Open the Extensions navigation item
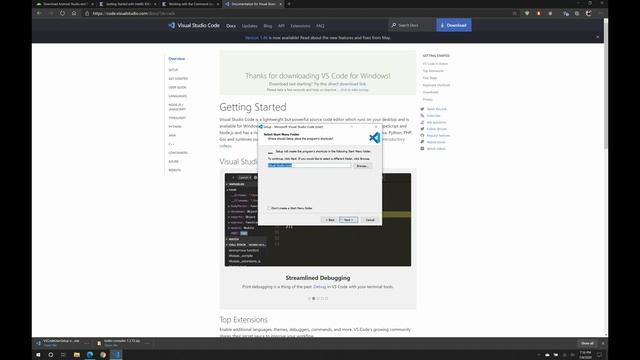The width and height of the screenshot is (640, 360). [300, 26]
